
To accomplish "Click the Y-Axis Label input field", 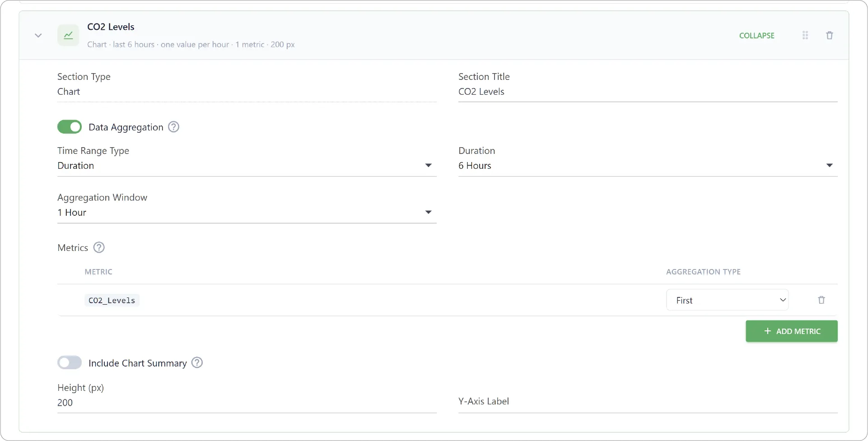I will [x=648, y=402].
